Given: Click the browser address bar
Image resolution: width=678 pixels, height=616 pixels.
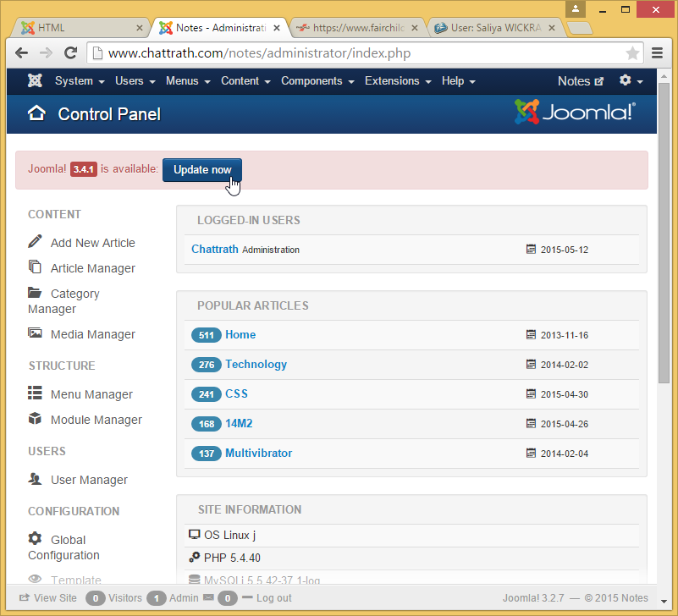Looking at the screenshot, I should pyautogui.click(x=356, y=53).
